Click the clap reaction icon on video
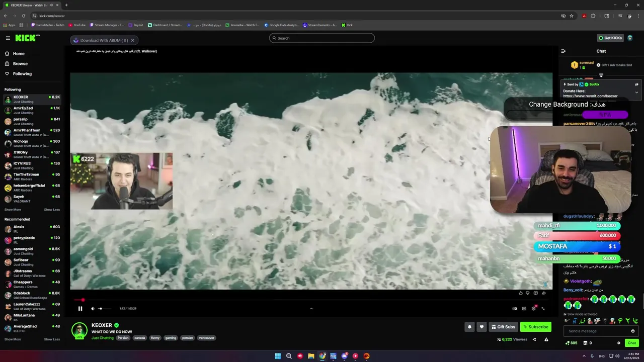The image size is (644, 362). click(x=521, y=293)
